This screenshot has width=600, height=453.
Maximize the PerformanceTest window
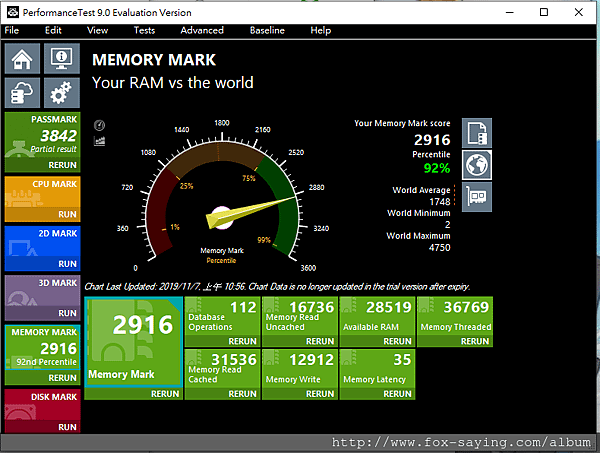click(x=543, y=12)
